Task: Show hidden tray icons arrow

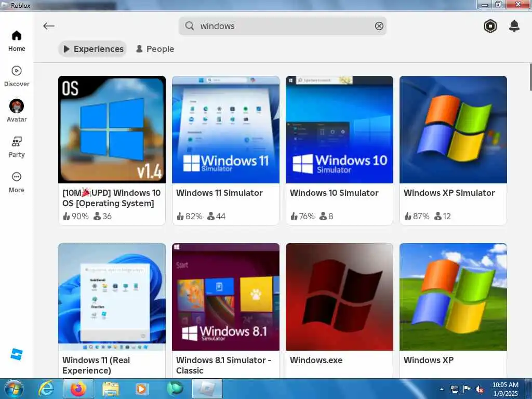Action: (442, 389)
